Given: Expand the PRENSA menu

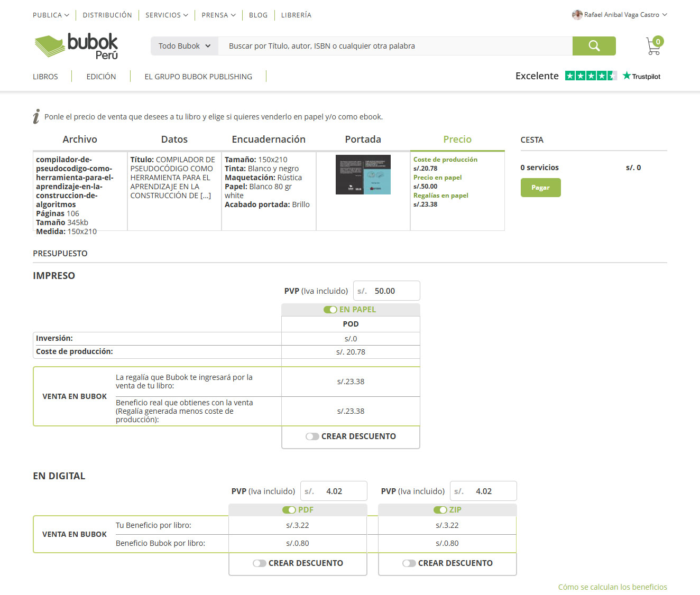Looking at the screenshot, I should pyautogui.click(x=218, y=15).
